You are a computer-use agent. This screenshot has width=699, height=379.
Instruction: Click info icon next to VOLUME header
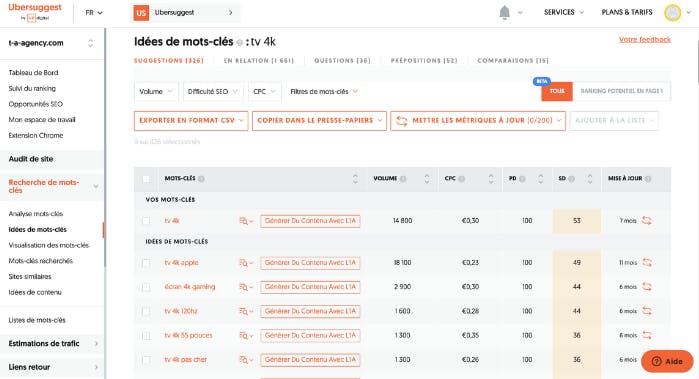pos(403,179)
